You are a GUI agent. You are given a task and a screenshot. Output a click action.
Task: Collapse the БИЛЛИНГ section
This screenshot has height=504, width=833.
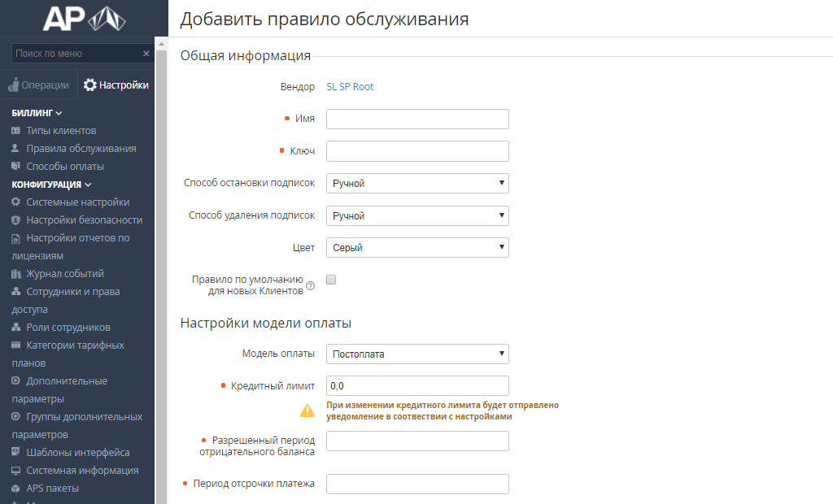click(37, 113)
